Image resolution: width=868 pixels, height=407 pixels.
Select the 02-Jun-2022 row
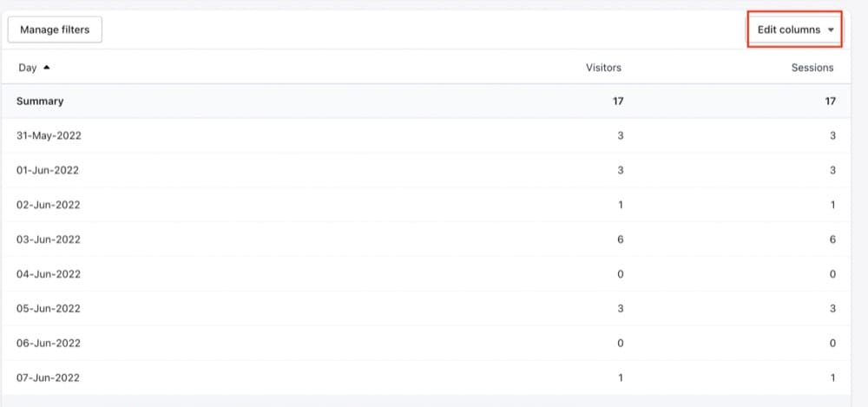48,205
